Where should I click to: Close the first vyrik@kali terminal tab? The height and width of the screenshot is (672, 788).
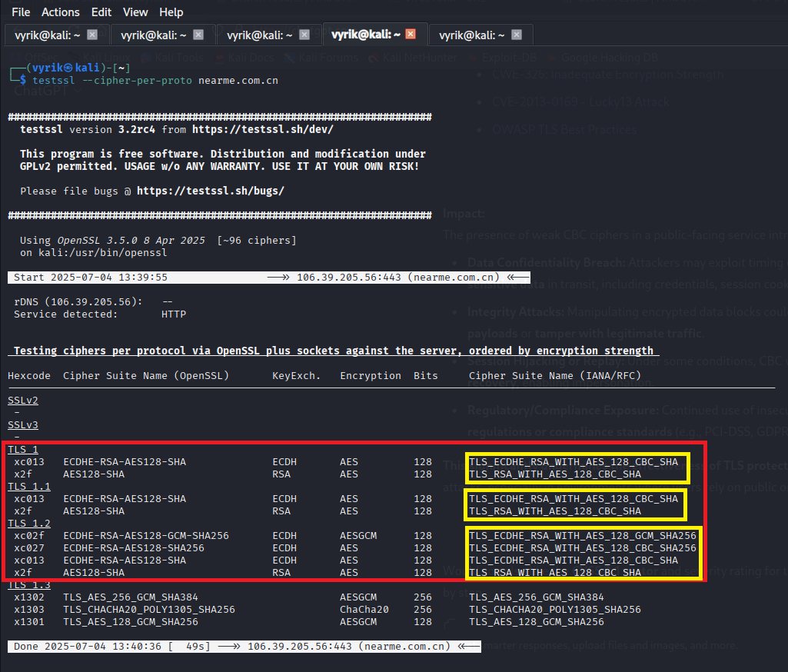tap(92, 35)
